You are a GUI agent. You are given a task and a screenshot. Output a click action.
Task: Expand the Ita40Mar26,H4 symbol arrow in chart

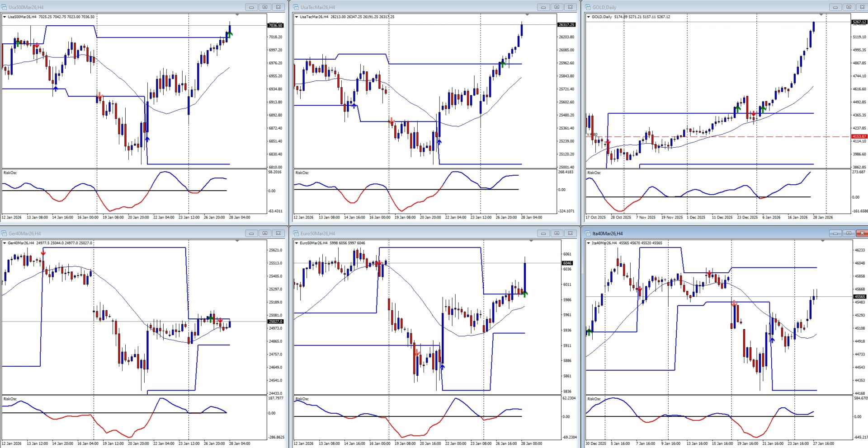pos(589,243)
